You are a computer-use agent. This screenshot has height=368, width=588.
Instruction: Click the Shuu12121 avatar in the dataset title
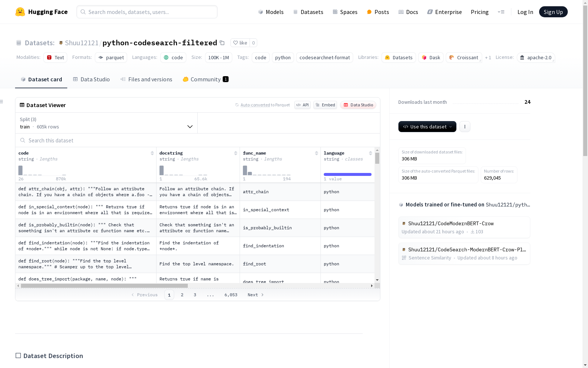click(x=61, y=43)
